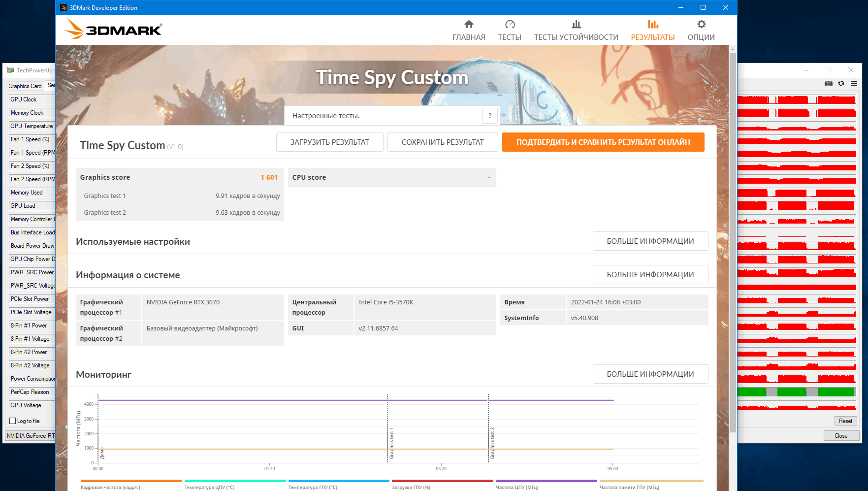Image resolution: width=868 pixels, height=491 pixels.
Task: Click Intel Core i5-3570K text
Action: [386, 302]
